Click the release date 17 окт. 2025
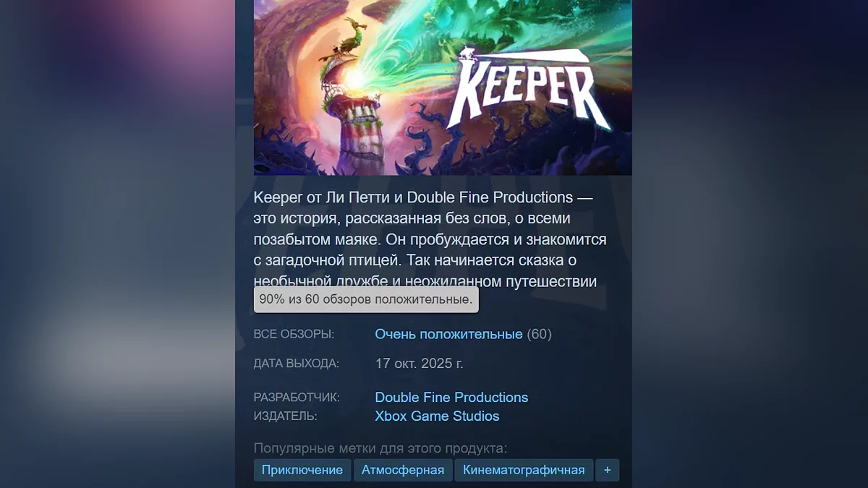Viewport: 868px width, 488px height. pyautogui.click(x=419, y=363)
